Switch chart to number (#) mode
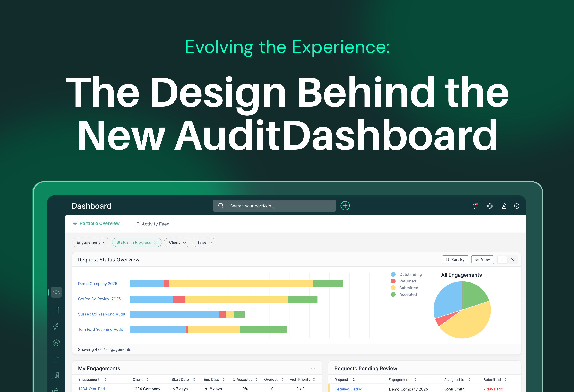Screen dimensions: 574x392 [x=502, y=260]
